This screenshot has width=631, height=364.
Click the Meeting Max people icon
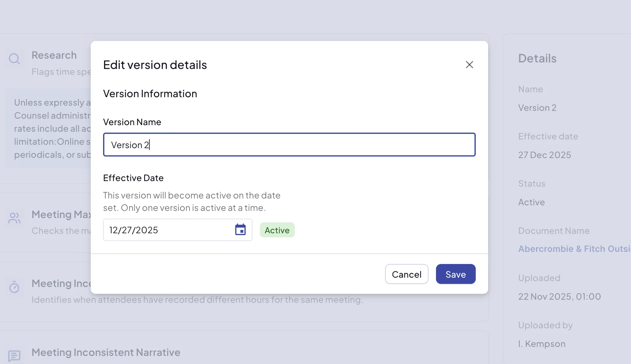tap(14, 218)
